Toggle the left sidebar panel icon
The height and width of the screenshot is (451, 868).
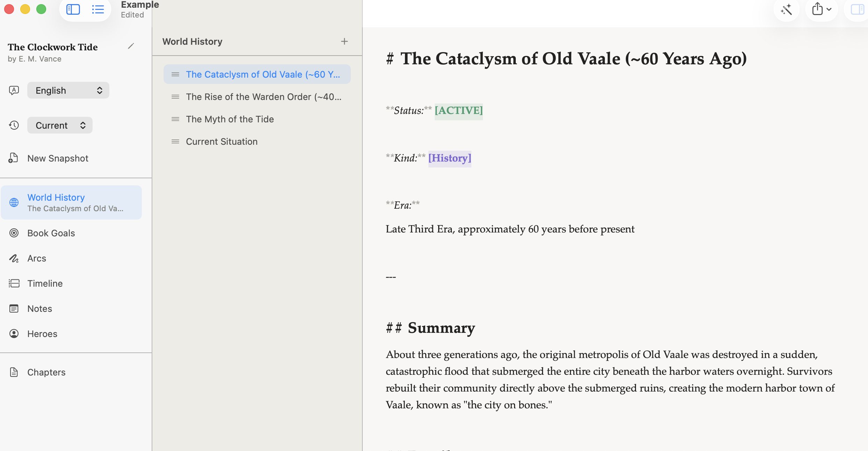(73, 9)
